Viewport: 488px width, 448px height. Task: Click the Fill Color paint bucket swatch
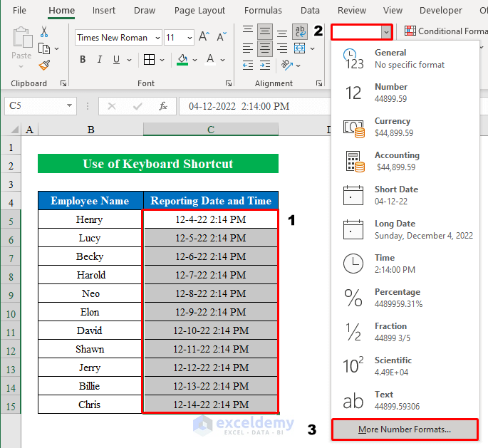[x=183, y=60]
